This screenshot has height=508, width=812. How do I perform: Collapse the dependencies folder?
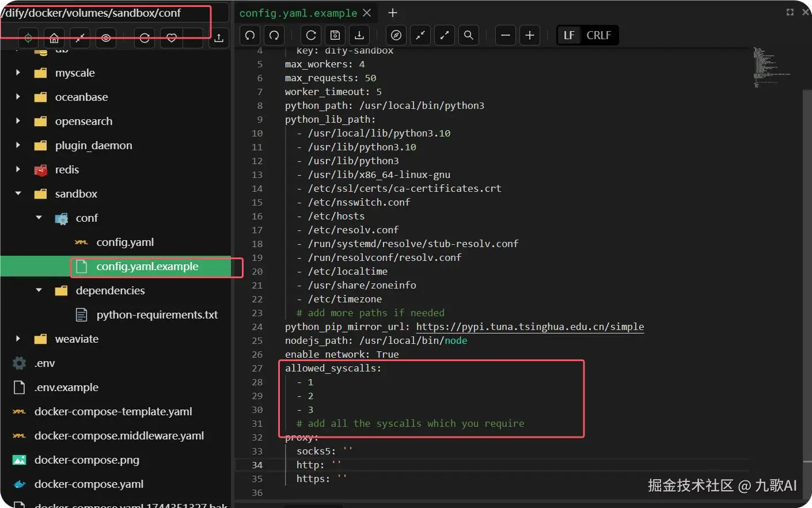pos(39,290)
